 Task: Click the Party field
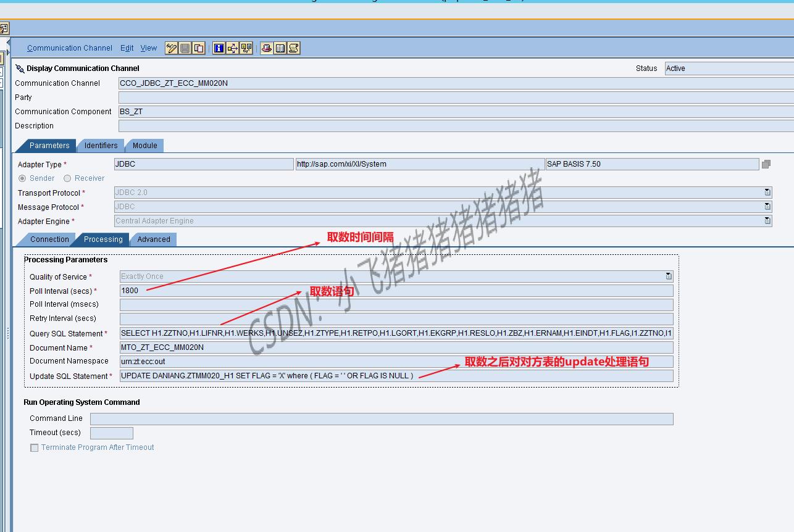pos(456,98)
